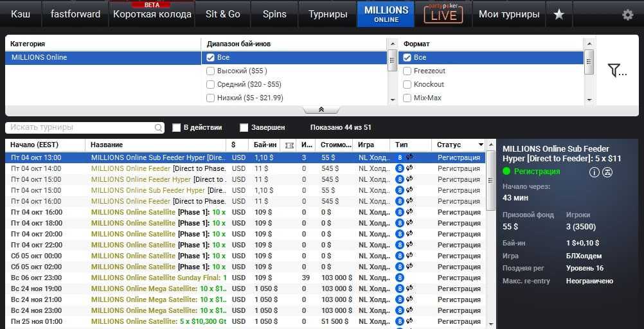Open the 'Турниры' tab
The image size is (644, 329).
328,14
